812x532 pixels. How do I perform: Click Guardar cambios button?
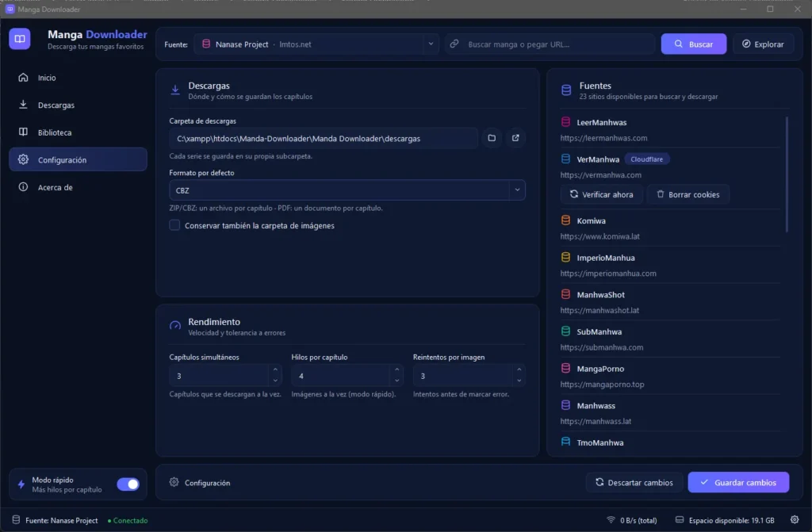(738, 482)
